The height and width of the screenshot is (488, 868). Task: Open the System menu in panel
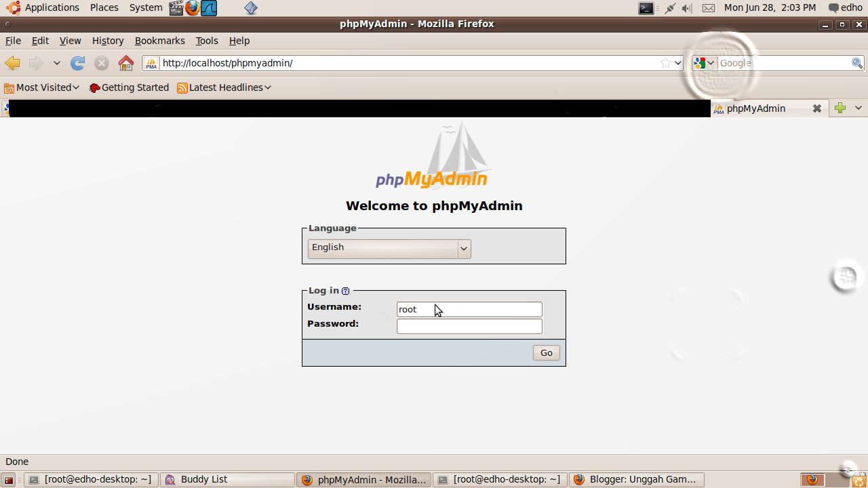click(146, 7)
